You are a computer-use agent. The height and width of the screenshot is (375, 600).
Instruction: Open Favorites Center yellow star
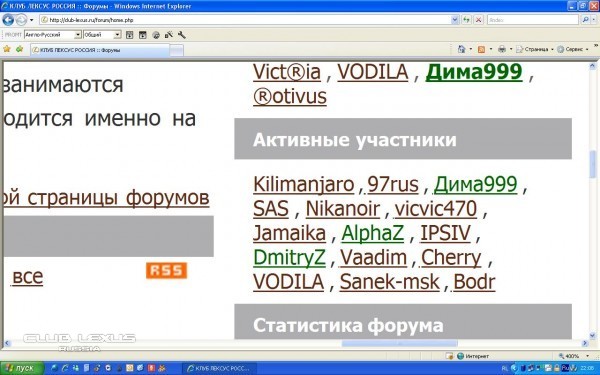[7, 49]
